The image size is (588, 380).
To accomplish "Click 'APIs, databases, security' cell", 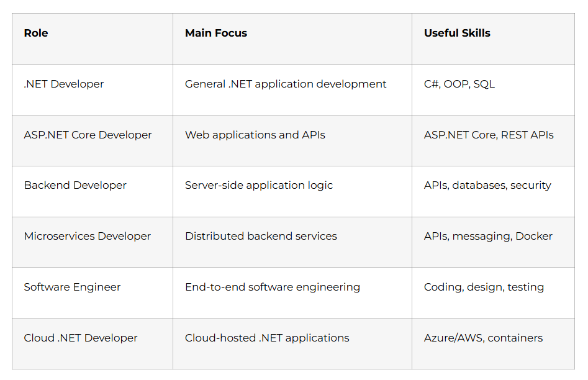I will [493, 191].
